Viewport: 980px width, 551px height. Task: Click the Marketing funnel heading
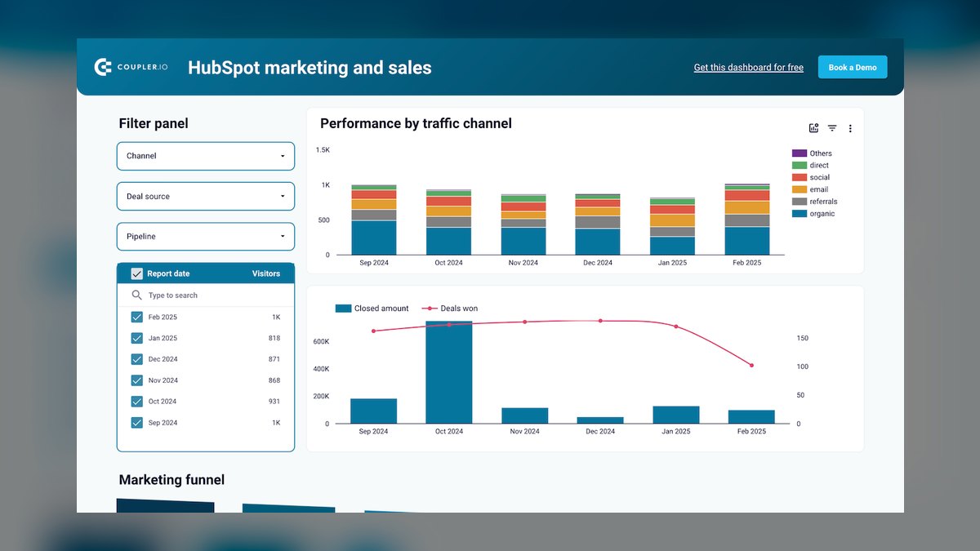171,480
